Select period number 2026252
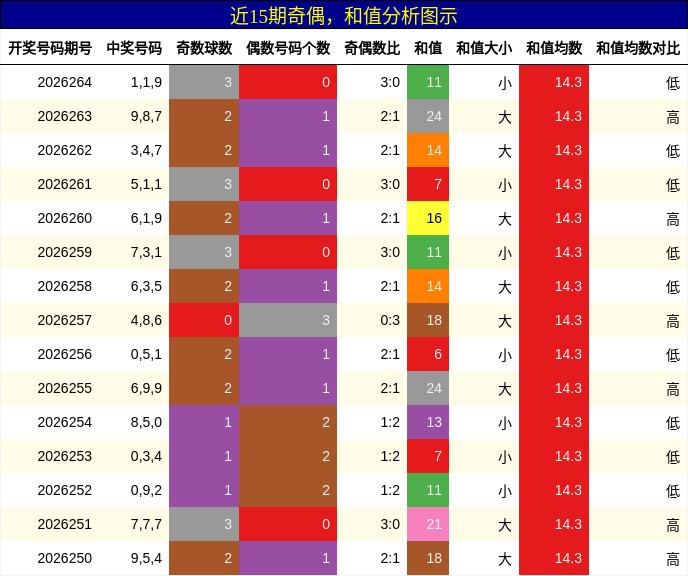 tap(64, 490)
